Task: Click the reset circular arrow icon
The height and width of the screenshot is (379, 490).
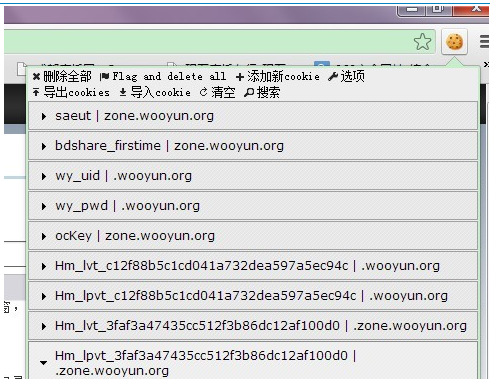Action: (x=203, y=92)
